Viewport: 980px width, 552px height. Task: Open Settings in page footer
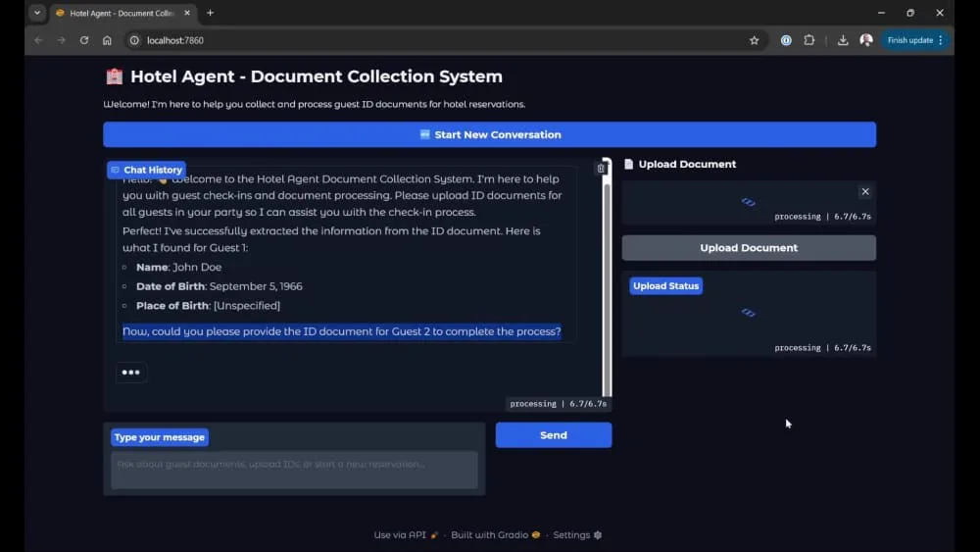pyautogui.click(x=577, y=535)
